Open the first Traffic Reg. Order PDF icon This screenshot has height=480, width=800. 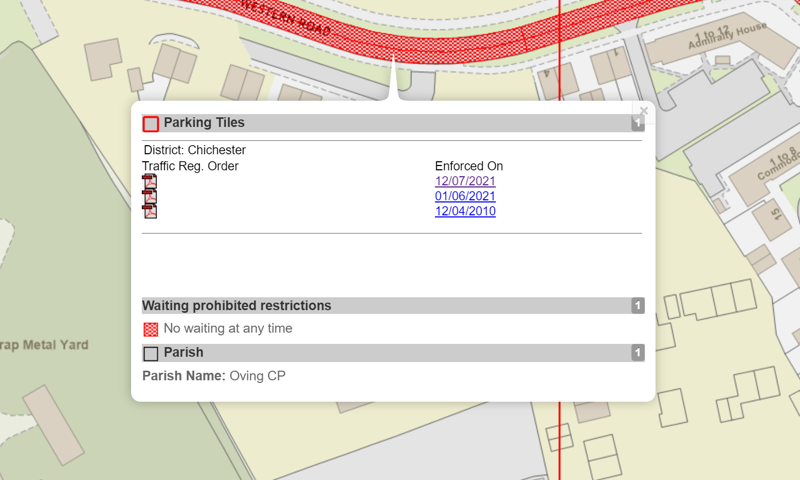pyautogui.click(x=149, y=182)
